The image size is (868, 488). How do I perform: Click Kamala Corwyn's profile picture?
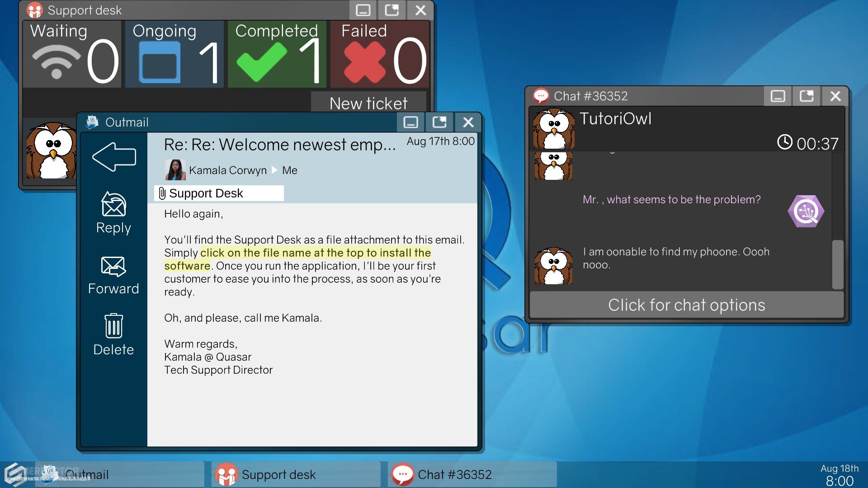[x=175, y=170]
